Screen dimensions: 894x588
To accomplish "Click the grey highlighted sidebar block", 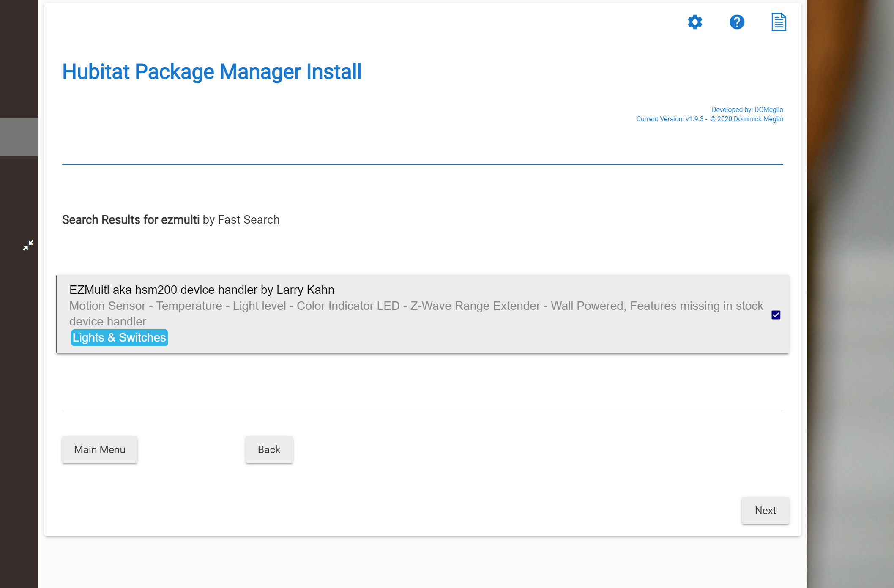I will [x=19, y=137].
